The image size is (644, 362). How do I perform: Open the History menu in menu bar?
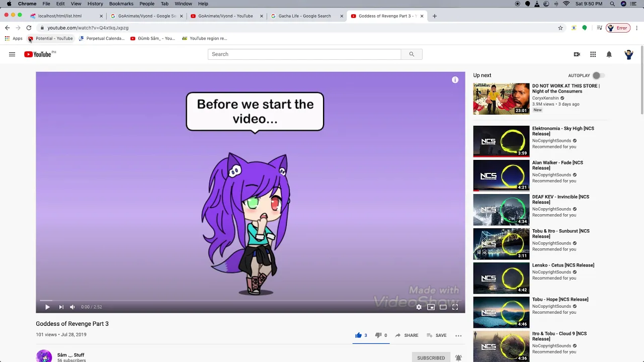coord(95,4)
